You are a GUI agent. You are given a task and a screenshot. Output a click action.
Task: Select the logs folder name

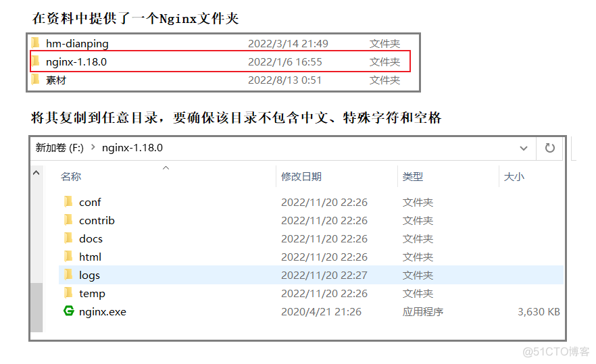89,276
